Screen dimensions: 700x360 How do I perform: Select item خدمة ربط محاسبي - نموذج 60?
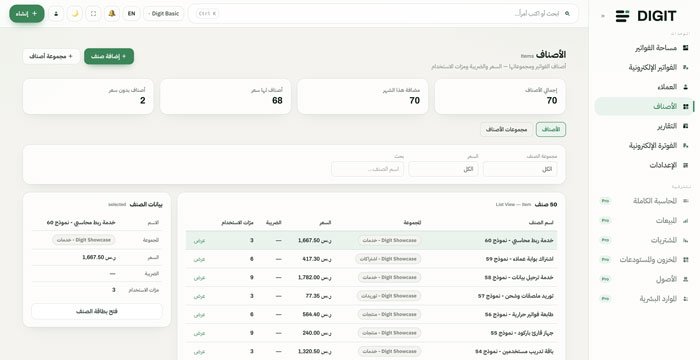pyautogui.click(x=519, y=240)
